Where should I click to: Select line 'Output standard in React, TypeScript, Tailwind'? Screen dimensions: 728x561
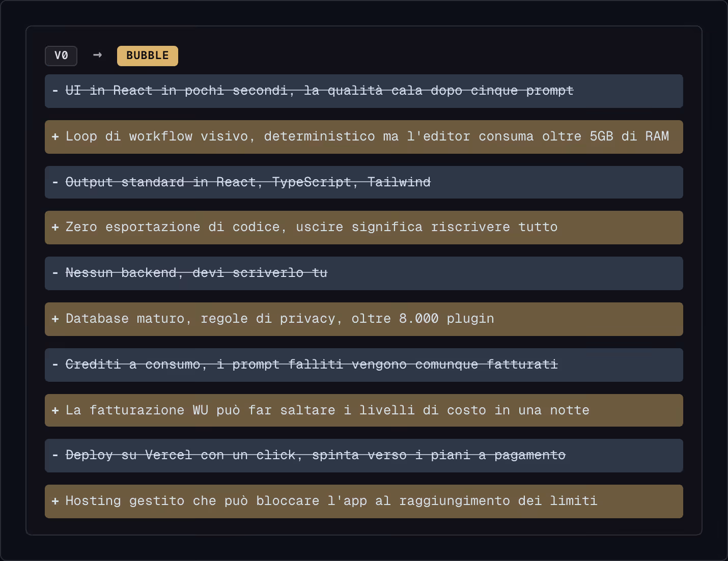364,182
